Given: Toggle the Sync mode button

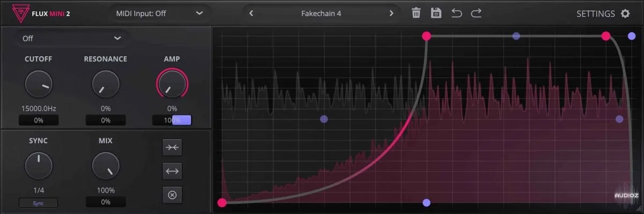Looking at the screenshot, I should [x=38, y=203].
